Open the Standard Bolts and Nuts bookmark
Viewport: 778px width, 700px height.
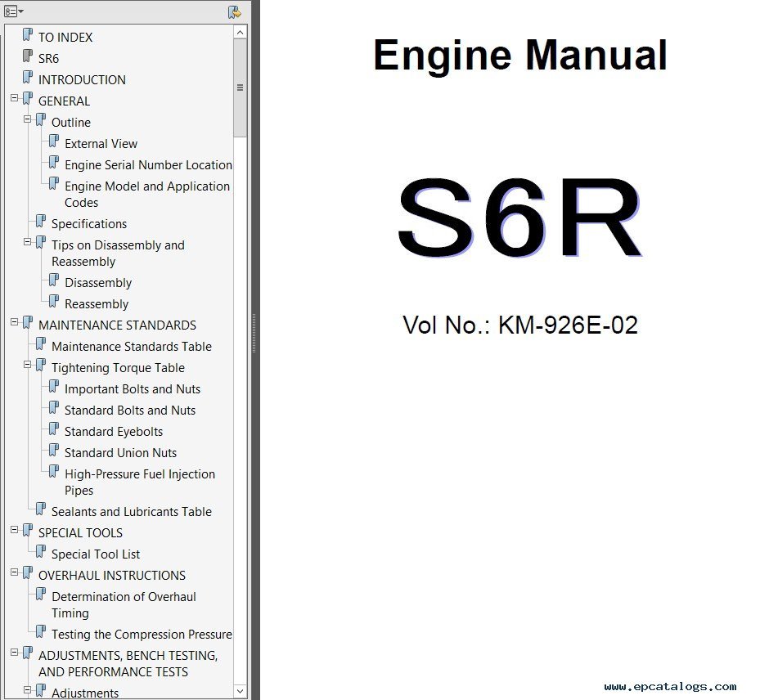pos(130,411)
